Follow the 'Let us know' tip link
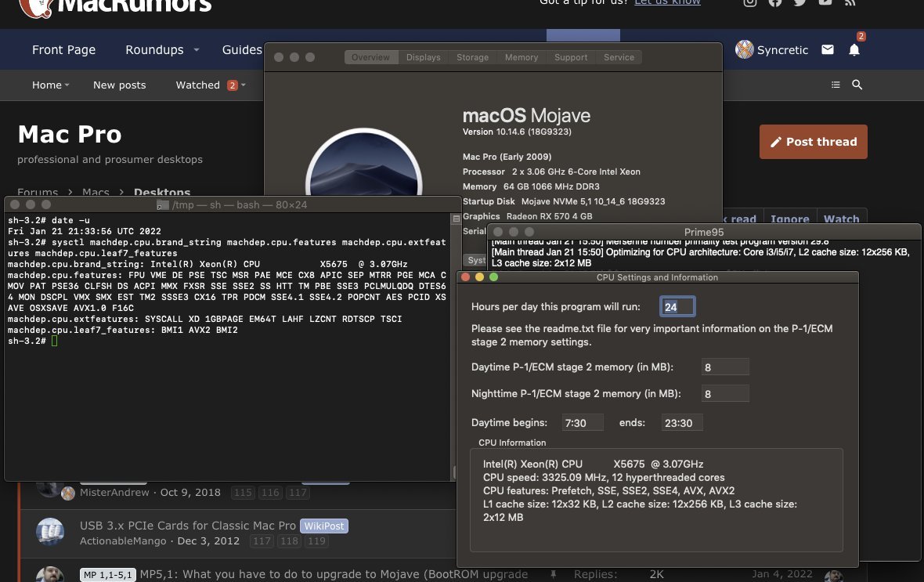This screenshot has width=924, height=582. tap(667, 2)
